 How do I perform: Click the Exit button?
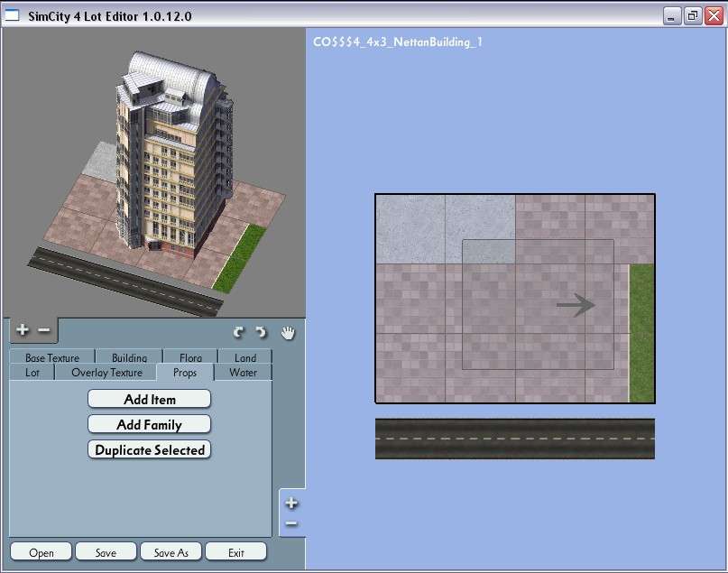[235, 552]
